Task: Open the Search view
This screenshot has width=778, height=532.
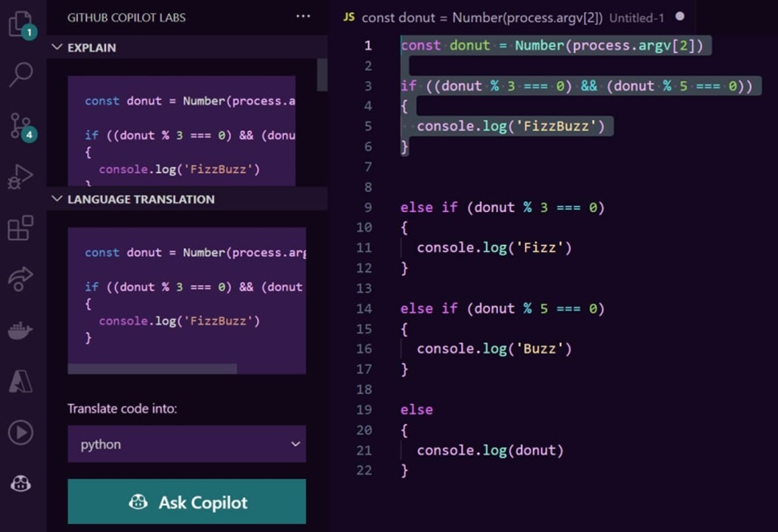Action: [x=20, y=74]
